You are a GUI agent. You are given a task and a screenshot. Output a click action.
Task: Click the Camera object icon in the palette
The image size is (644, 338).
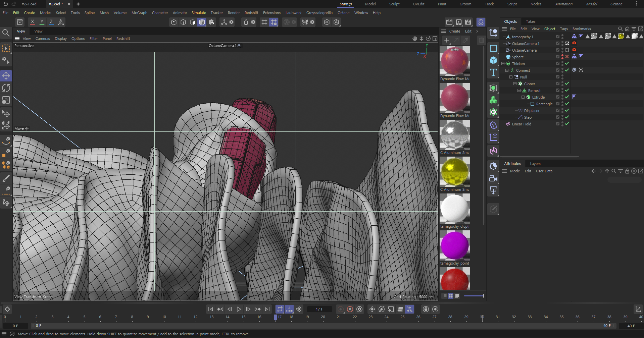(x=493, y=178)
